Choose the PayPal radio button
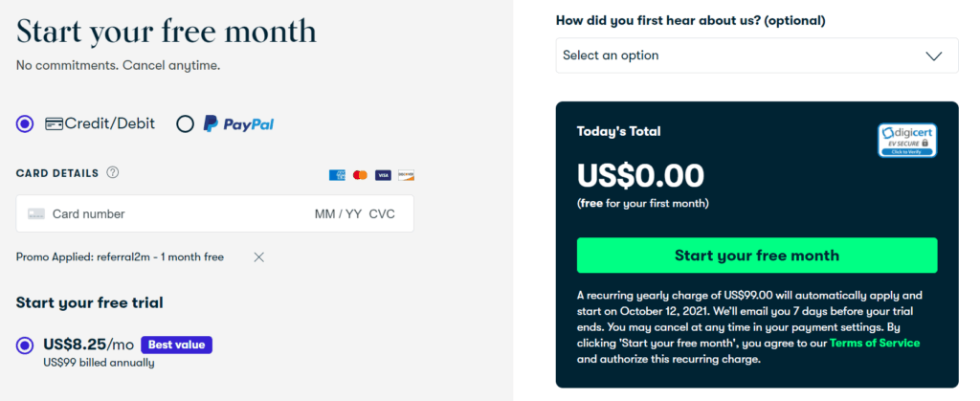The image size is (980, 401). coord(185,123)
